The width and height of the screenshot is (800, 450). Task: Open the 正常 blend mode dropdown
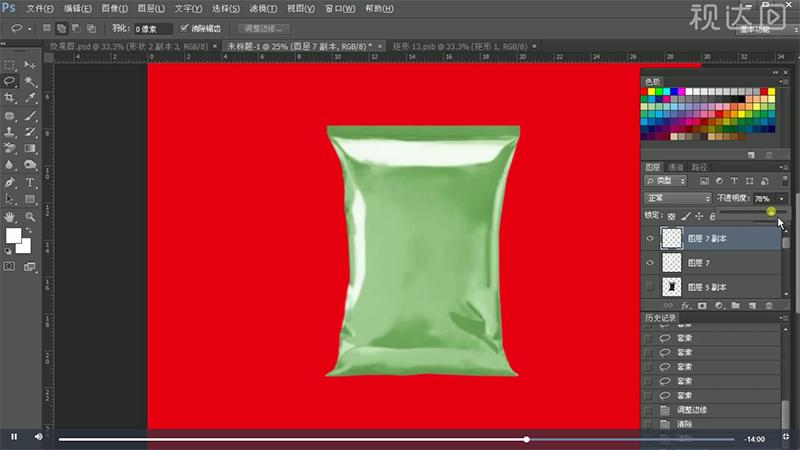[677, 198]
